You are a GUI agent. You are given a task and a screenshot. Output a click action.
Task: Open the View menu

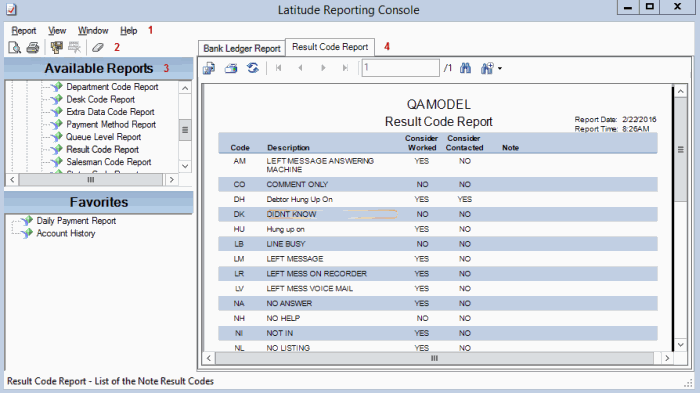coord(57,31)
